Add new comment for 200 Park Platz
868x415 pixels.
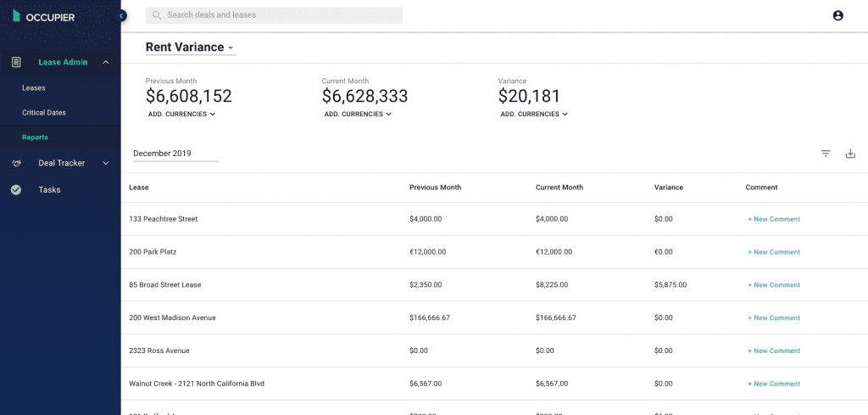(x=774, y=252)
